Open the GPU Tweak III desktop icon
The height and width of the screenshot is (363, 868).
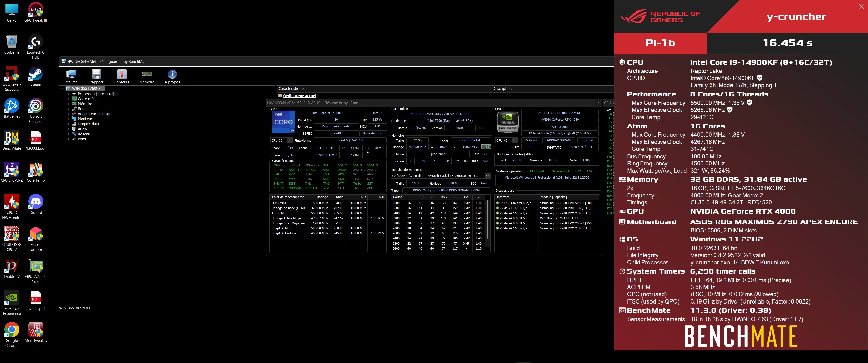point(36,13)
